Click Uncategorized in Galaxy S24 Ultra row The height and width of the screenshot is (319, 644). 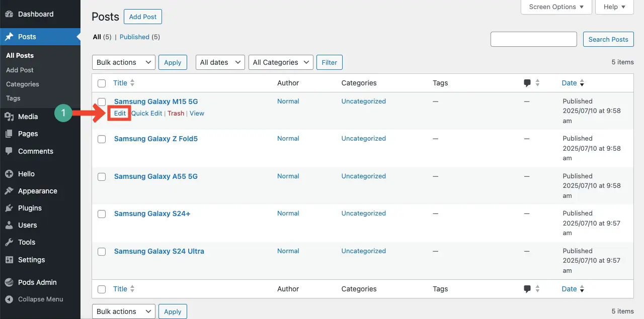(364, 251)
